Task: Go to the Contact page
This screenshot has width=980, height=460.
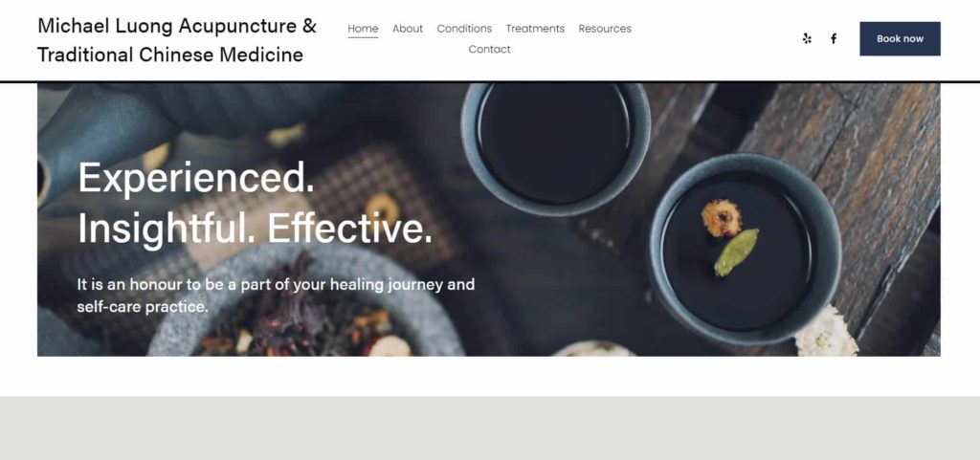Action: [489, 50]
